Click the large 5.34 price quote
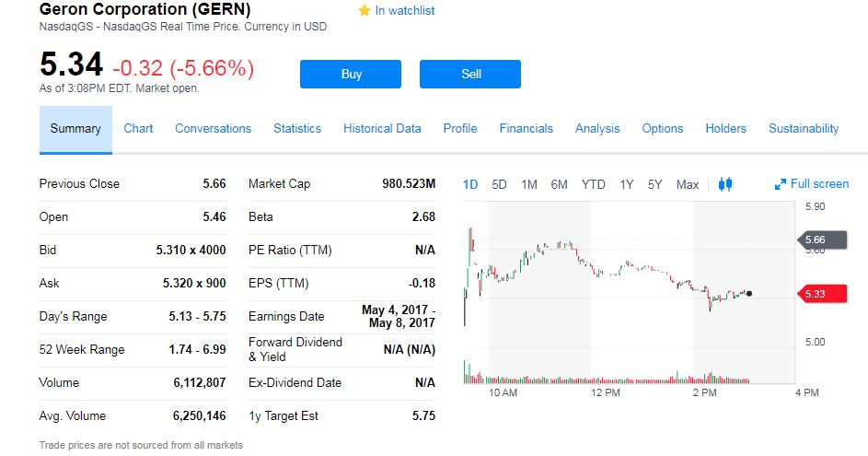This screenshot has width=868, height=456. pyautogui.click(x=72, y=64)
